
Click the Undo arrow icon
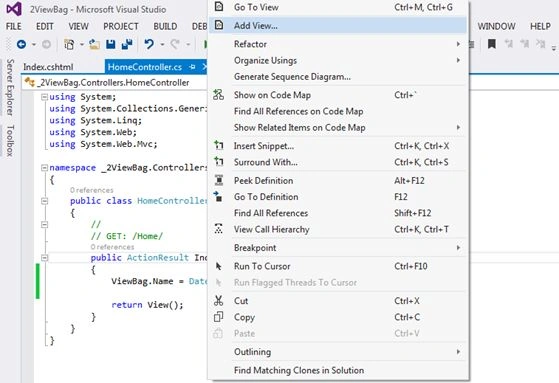pyautogui.click(x=149, y=44)
